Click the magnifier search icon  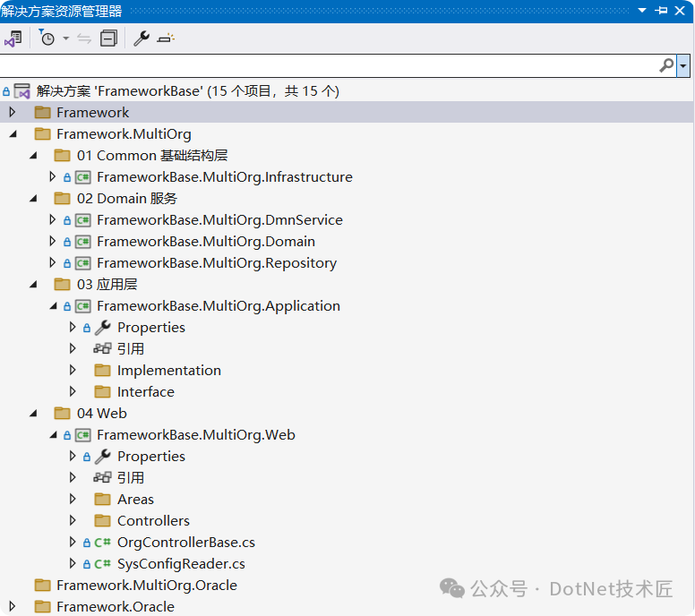[666, 65]
